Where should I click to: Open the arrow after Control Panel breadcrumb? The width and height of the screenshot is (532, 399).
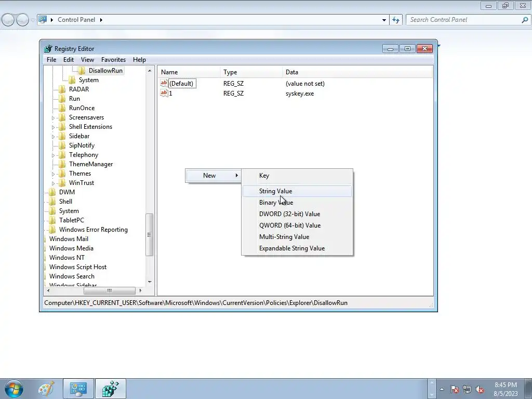101,20
